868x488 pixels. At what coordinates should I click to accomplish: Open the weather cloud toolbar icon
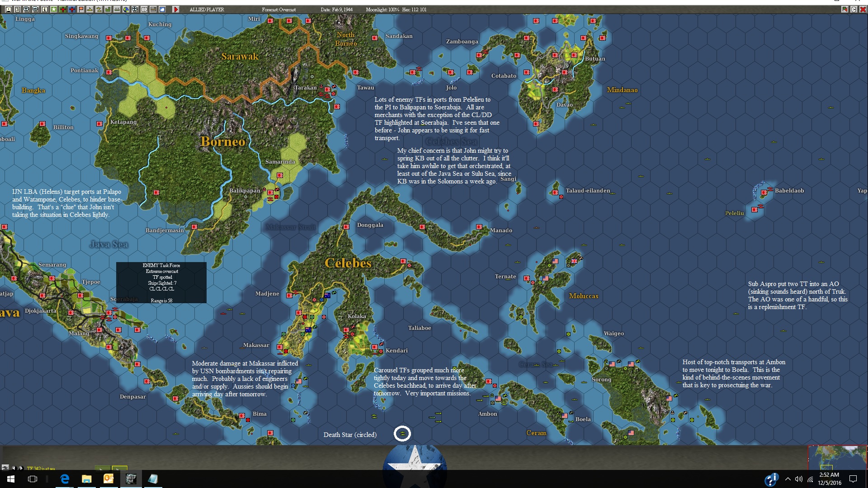point(162,9)
